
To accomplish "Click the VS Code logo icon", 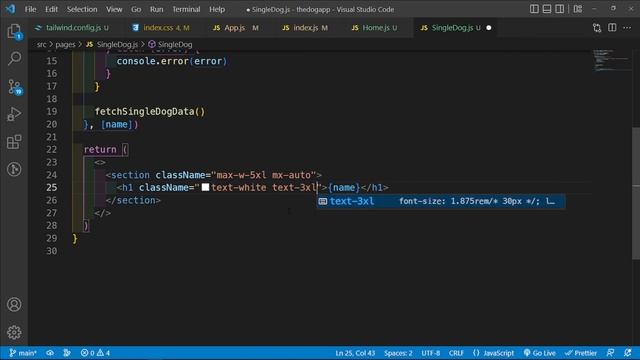I will (10, 9).
